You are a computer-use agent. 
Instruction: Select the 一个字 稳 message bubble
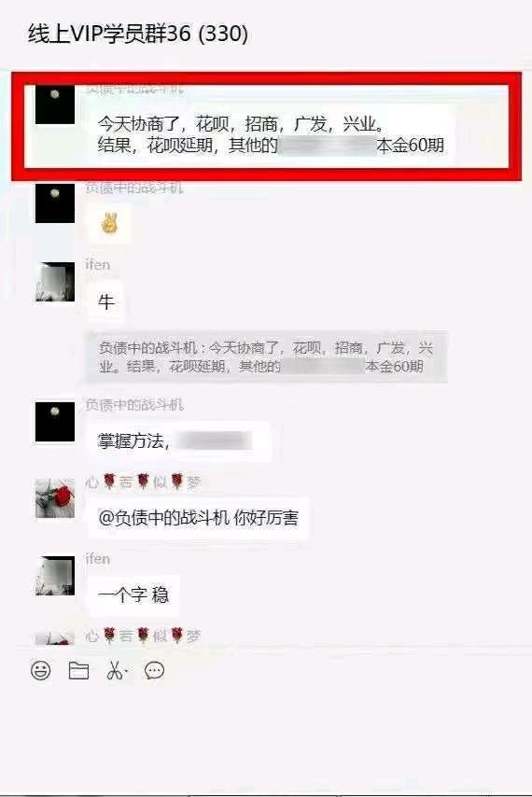133,594
